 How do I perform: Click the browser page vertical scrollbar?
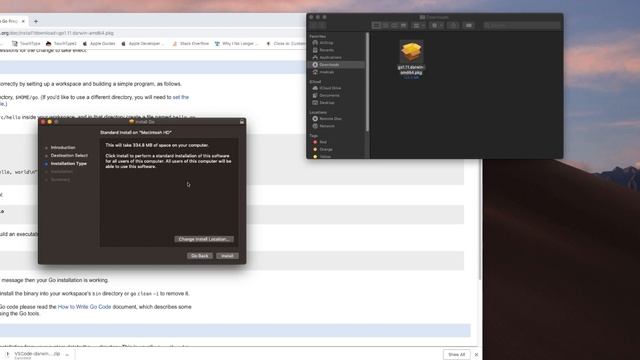pyautogui.click(x=480, y=220)
